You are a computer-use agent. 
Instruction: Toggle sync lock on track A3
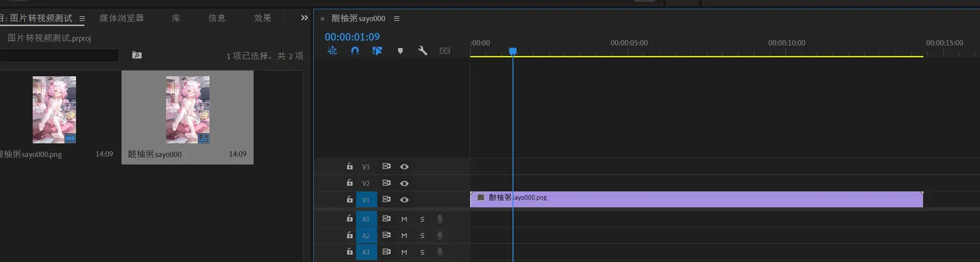(x=386, y=251)
